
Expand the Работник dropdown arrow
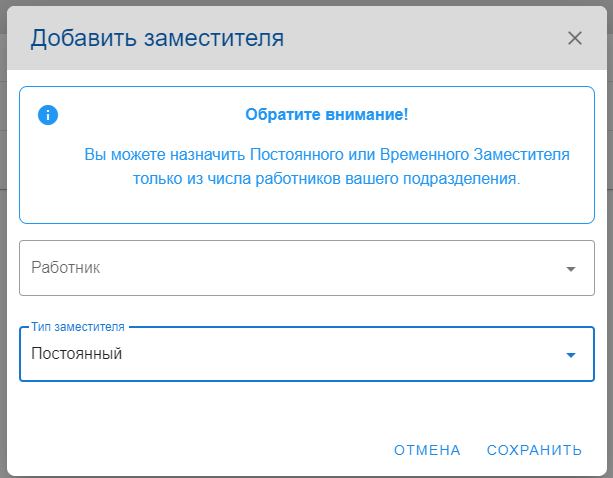[x=571, y=269]
